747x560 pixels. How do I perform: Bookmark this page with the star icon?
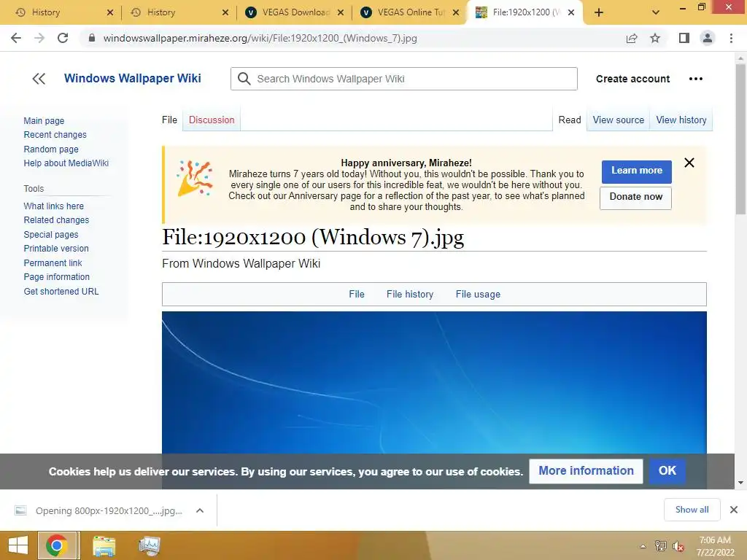point(655,38)
